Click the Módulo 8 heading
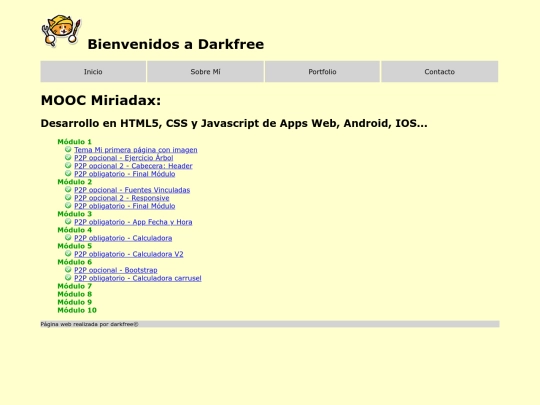540x405 pixels. click(x=75, y=294)
